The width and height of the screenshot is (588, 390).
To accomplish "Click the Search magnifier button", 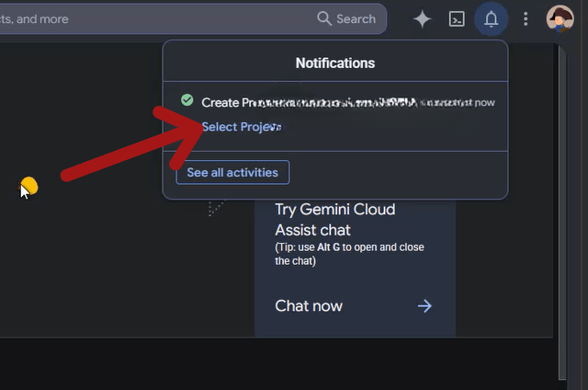I will pos(346,18).
